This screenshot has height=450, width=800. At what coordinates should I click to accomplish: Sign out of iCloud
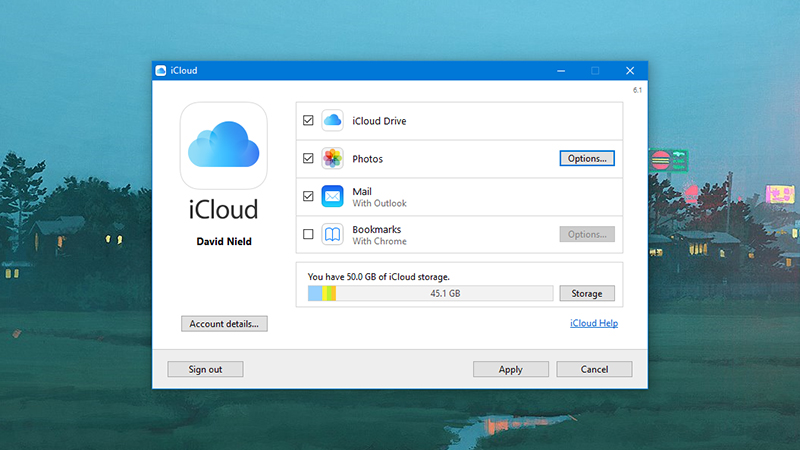[x=205, y=369]
